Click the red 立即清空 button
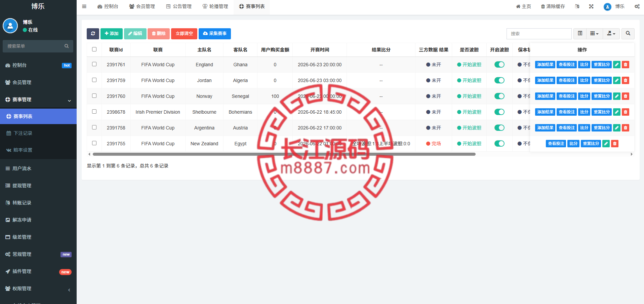This screenshot has width=644, height=304. click(184, 34)
